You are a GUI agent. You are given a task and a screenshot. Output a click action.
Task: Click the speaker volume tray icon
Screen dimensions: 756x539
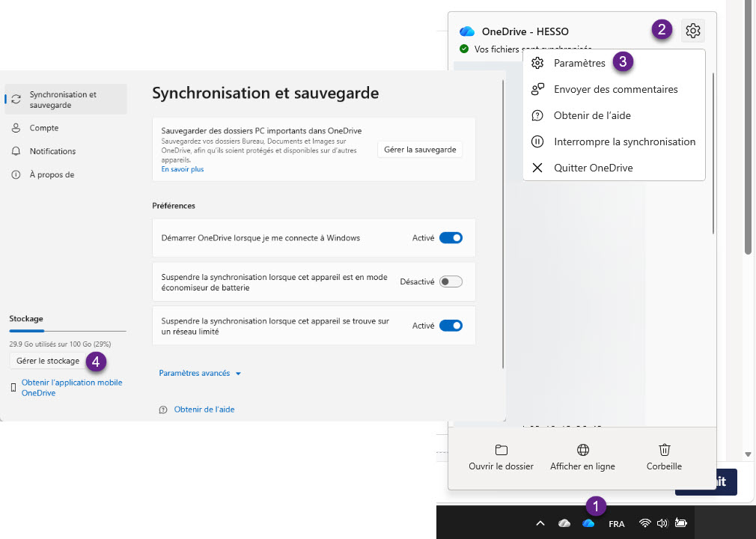(x=662, y=523)
